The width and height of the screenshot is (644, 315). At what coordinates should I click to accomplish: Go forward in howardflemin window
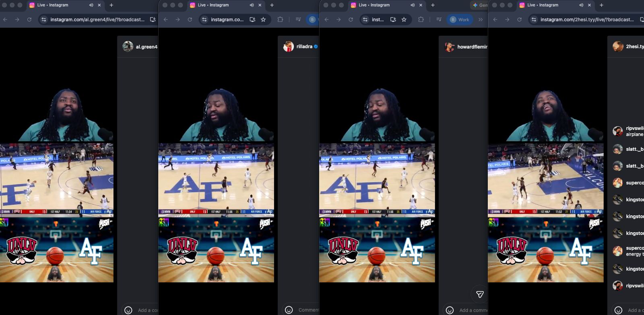[x=339, y=19]
